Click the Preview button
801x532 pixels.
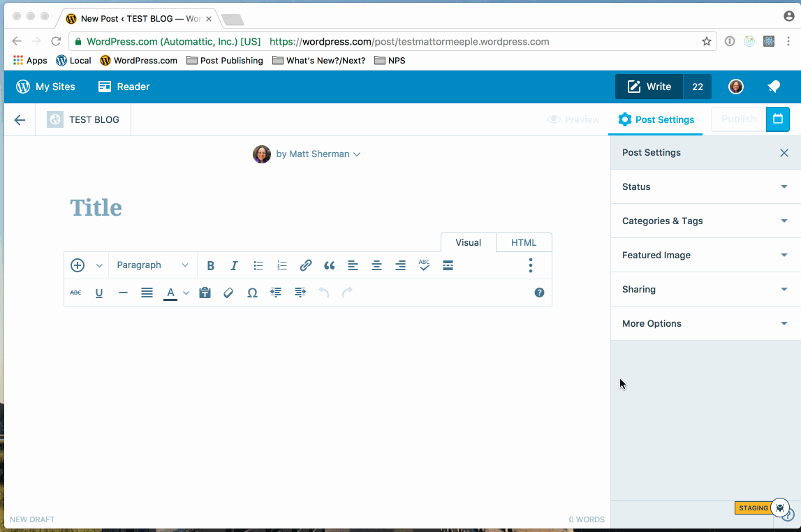tap(573, 119)
